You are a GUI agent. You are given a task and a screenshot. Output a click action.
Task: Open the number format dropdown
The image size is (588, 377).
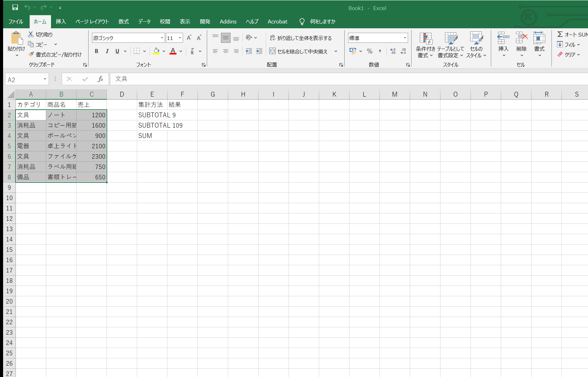coord(405,38)
